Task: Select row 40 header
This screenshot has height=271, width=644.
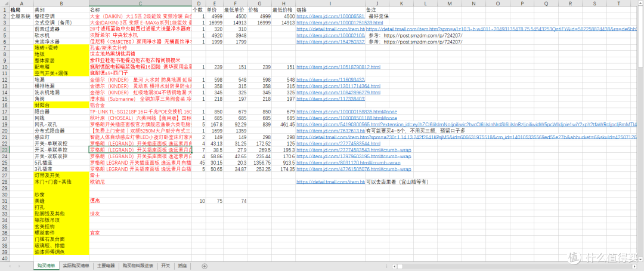Action: [5, 258]
